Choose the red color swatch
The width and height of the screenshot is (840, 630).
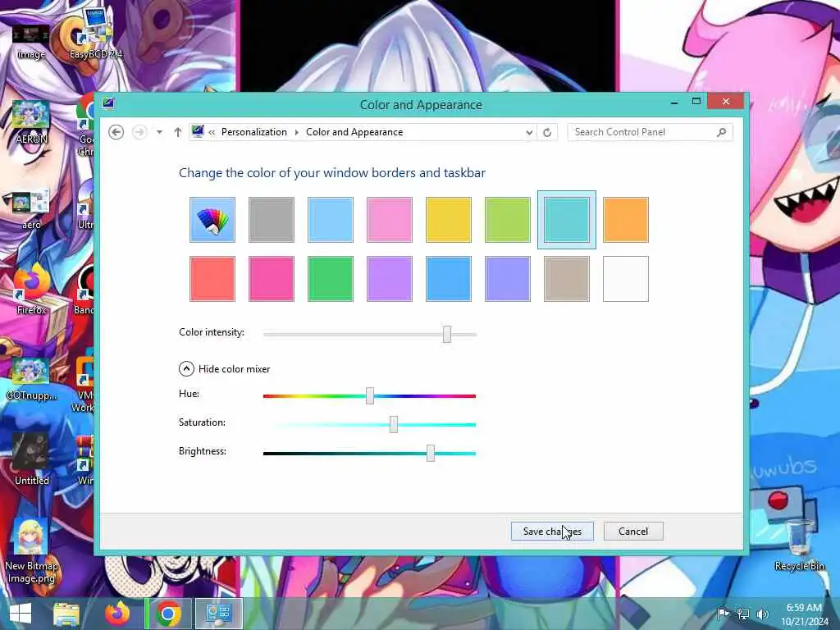[x=212, y=279]
